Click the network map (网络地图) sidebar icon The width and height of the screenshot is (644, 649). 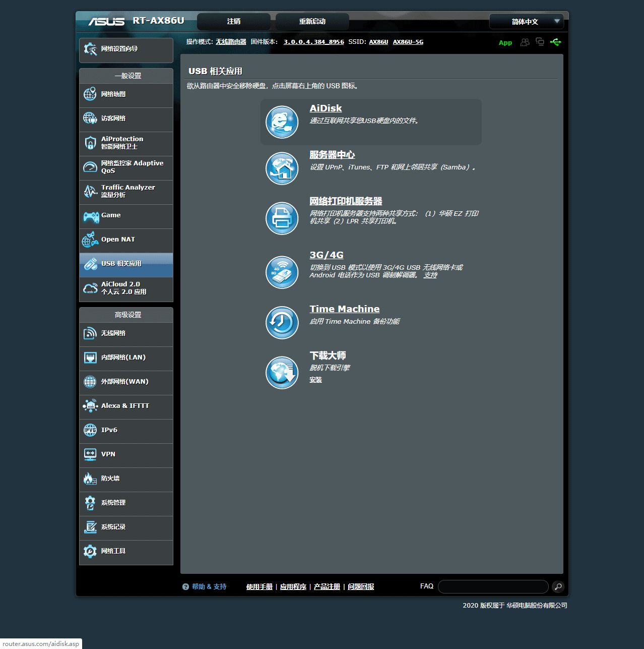point(90,94)
